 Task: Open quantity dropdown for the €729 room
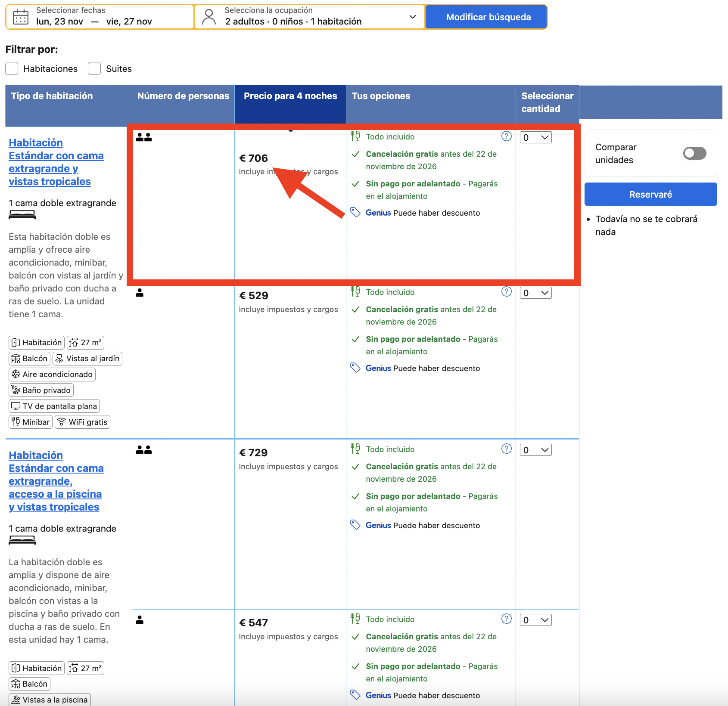pyautogui.click(x=535, y=450)
